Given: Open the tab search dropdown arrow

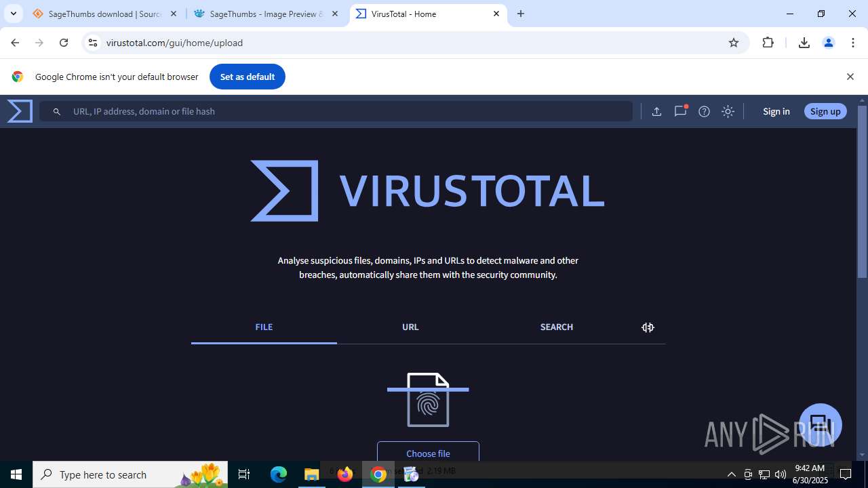Looking at the screenshot, I should 13,14.
